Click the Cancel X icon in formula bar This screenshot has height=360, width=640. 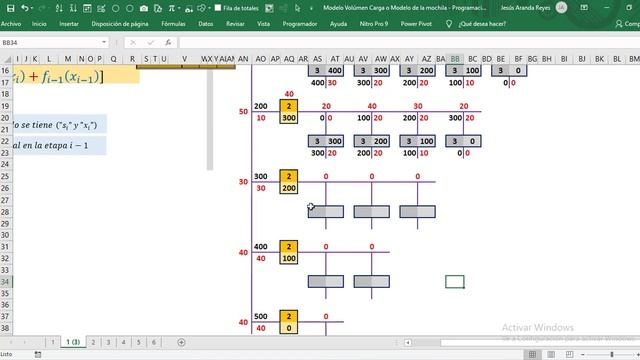point(133,42)
